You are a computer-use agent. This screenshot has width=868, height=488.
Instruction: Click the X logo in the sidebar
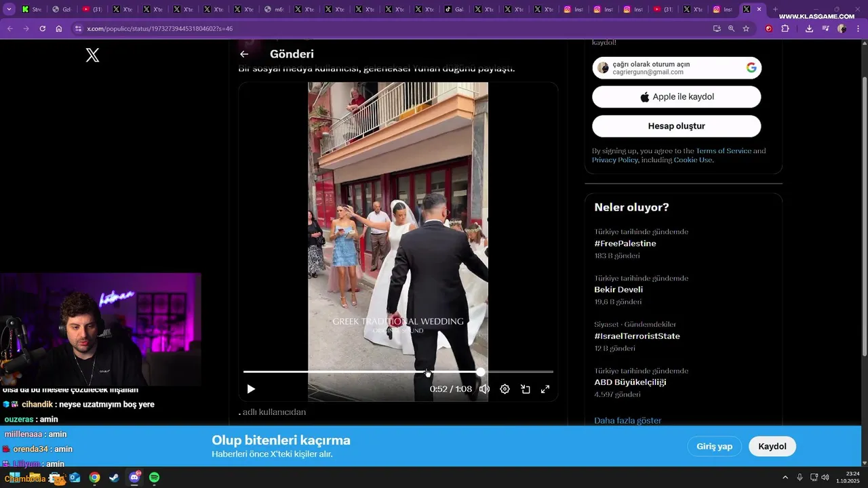point(93,56)
